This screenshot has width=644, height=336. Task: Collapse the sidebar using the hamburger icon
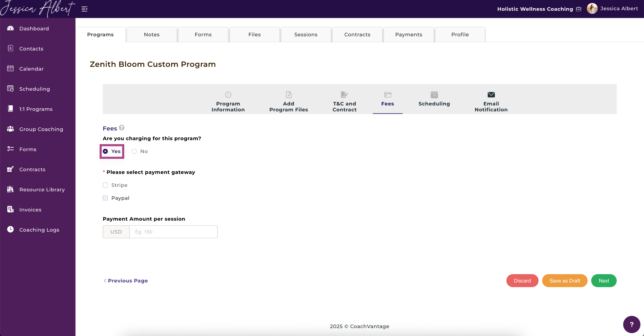click(84, 9)
